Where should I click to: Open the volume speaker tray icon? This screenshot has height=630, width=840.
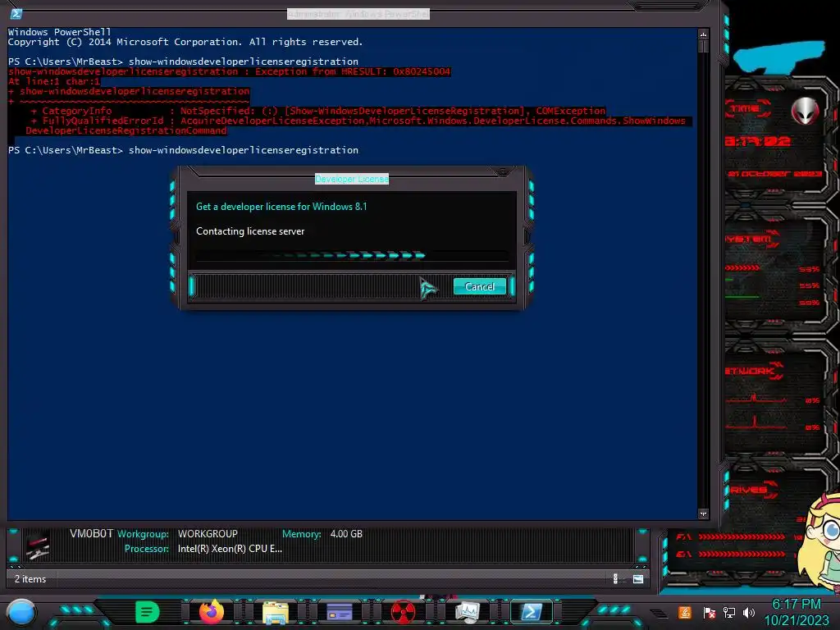click(x=749, y=613)
